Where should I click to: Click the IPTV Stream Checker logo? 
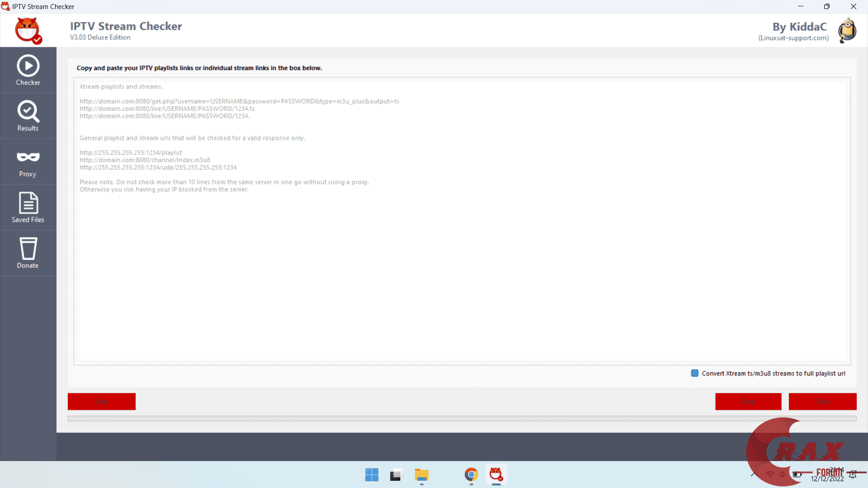coord(28,30)
